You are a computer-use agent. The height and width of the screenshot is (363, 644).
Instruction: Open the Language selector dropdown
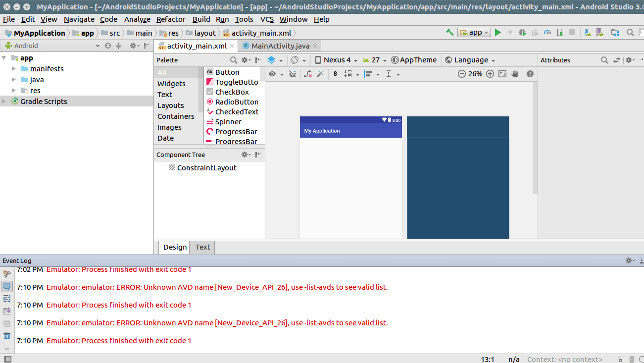(469, 59)
